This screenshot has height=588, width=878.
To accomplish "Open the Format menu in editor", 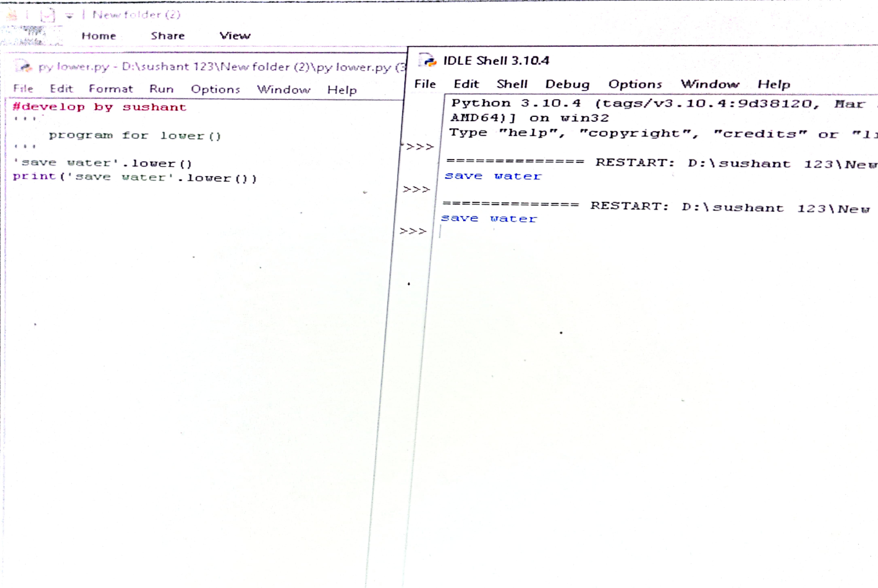I will 111,89.
